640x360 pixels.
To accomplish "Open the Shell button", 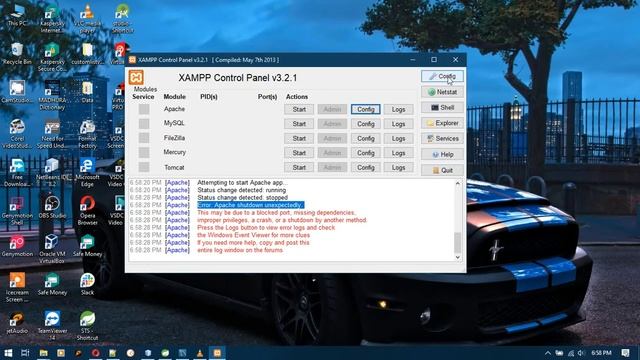I will [442, 107].
